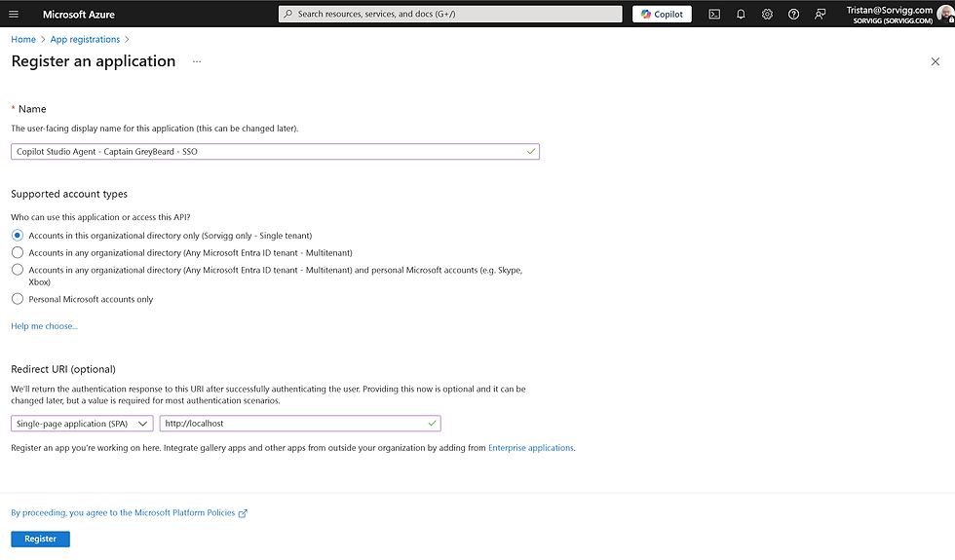This screenshot has width=955, height=560.
Task: Close the Register an application pane
Action: click(x=935, y=61)
